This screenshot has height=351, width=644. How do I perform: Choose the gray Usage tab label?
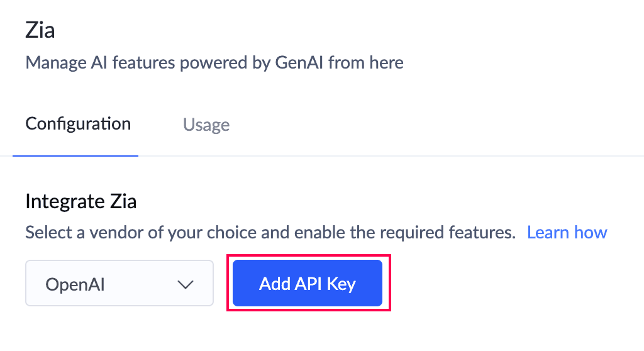coord(206,125)
